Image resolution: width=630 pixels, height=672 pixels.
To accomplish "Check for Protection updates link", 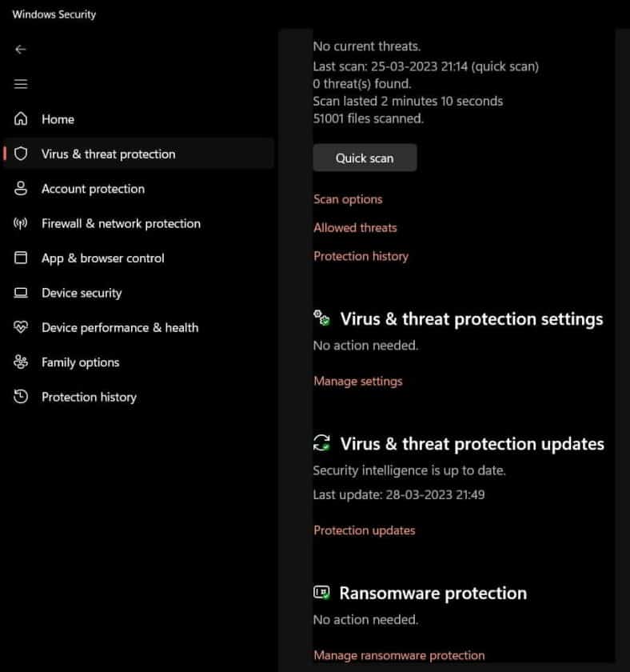I will [364, 530].
